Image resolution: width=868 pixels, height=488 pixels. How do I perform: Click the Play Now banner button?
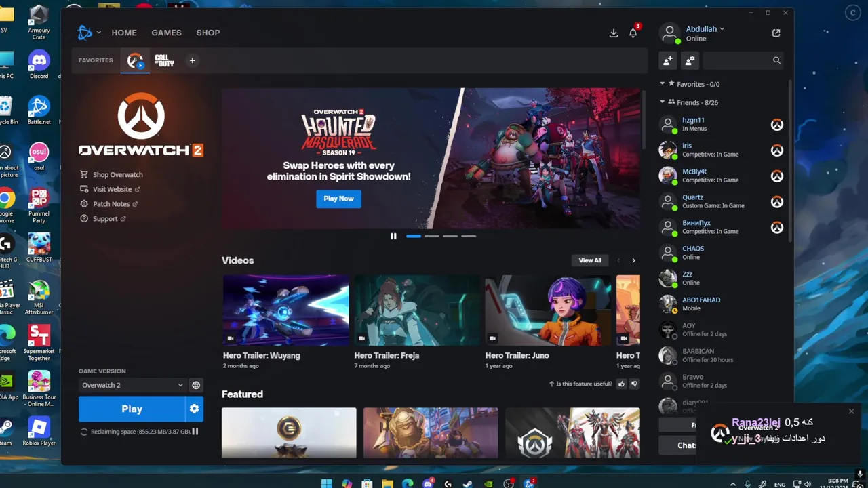tap(338, 199)
